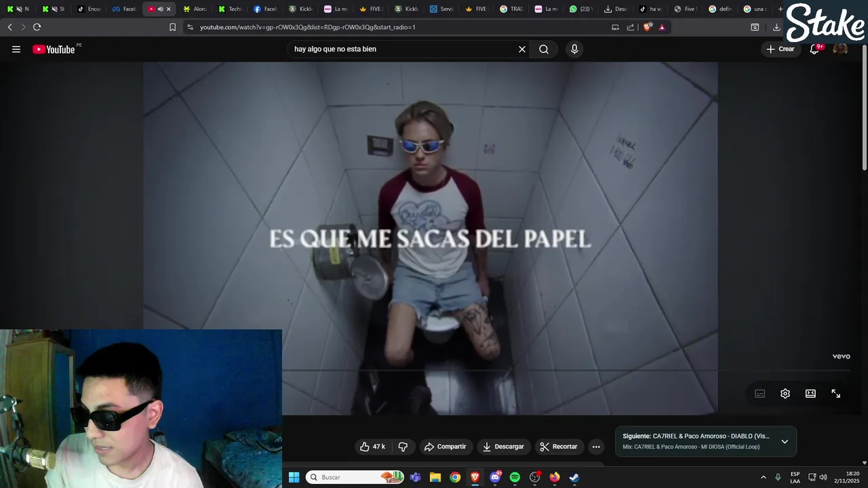This screenshot has height=488, width=868.
Task: Show hidden system tray icons
Action: [x=763, y=477]
